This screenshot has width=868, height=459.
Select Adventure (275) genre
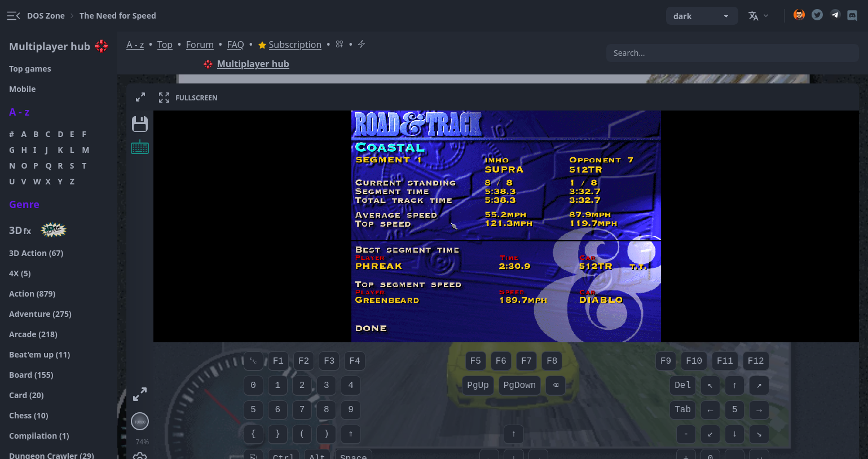tap(40, 314)
